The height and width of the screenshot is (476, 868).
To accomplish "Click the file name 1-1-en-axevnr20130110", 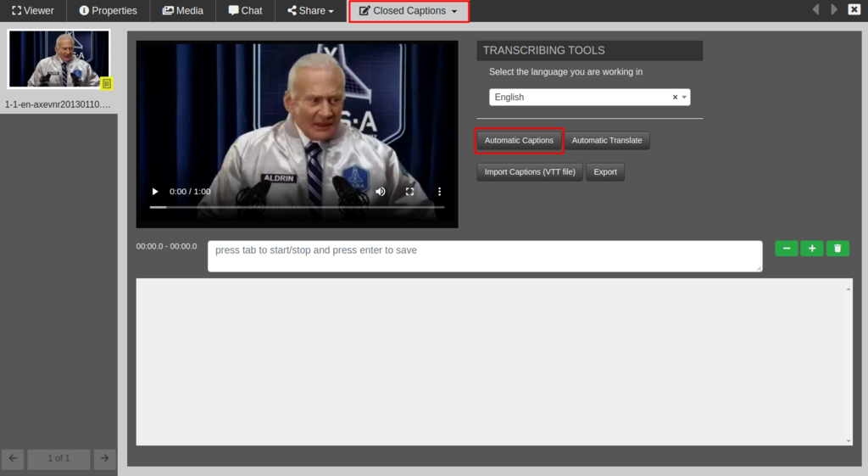I will pyautogui.click(x=58, y=104).
